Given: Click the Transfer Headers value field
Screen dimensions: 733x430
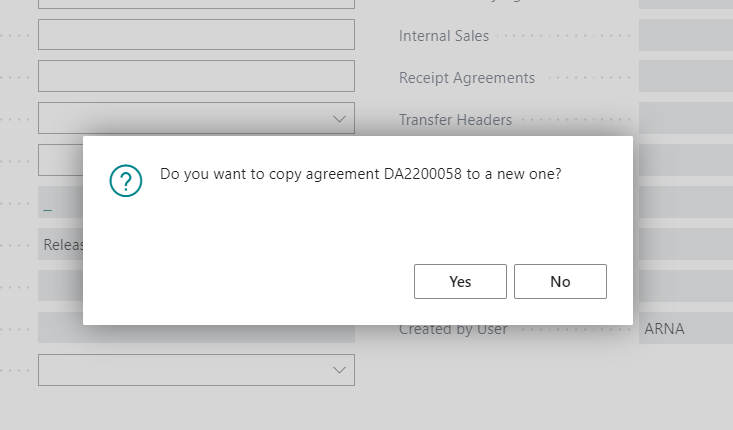Looking at the screenshot, I should click(685, 120).
